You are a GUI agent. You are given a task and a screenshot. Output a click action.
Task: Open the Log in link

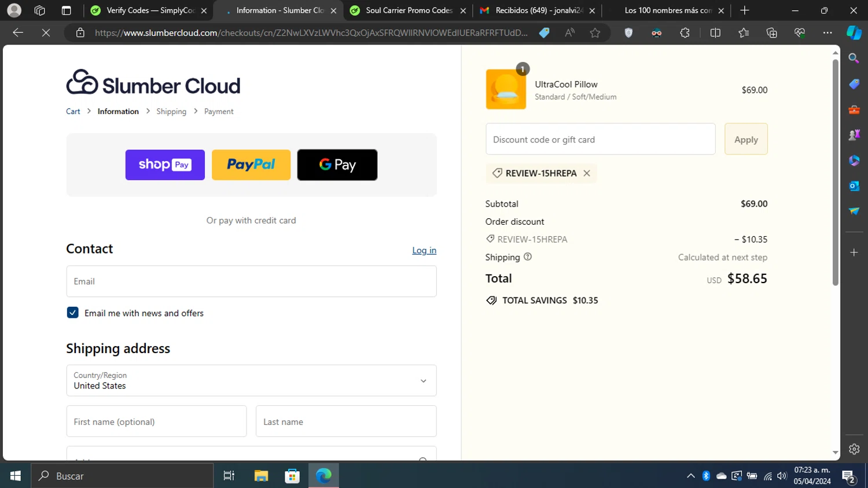(x=424, y=250)
